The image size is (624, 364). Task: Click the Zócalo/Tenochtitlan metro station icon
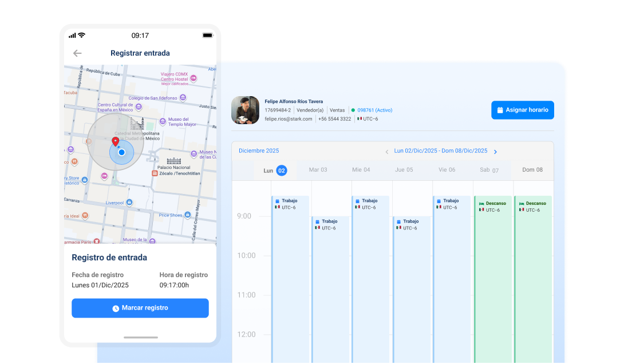click(x=155, y=173)
